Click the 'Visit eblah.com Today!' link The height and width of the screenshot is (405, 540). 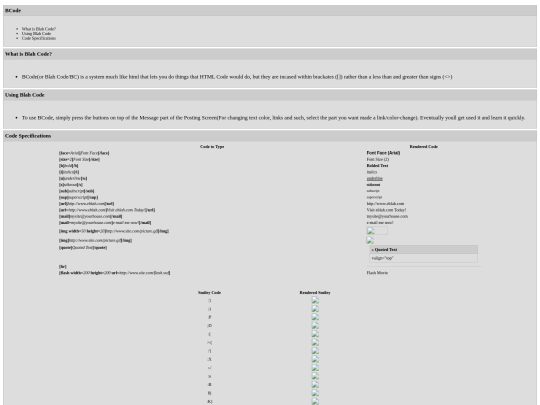(x=386, y=210)
